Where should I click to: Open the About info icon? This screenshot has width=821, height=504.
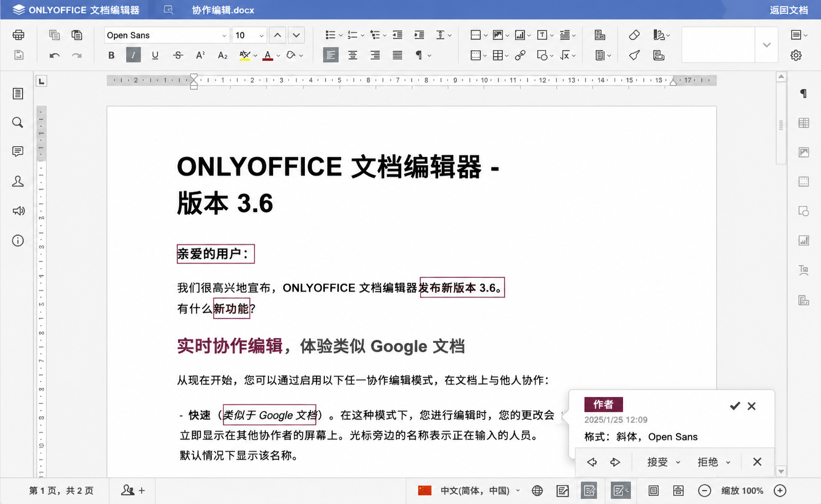click(x=18, y=240)
